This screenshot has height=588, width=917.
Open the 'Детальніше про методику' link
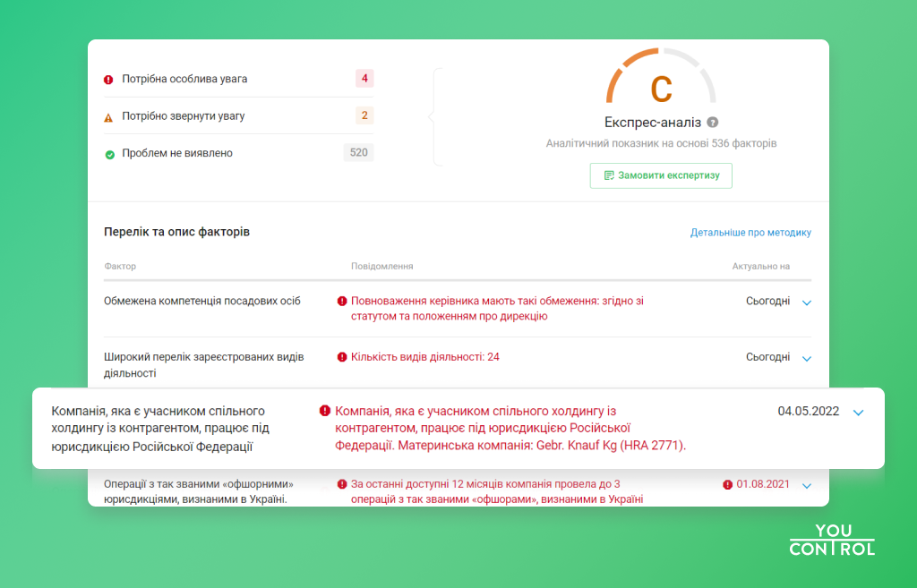(750, 233)
